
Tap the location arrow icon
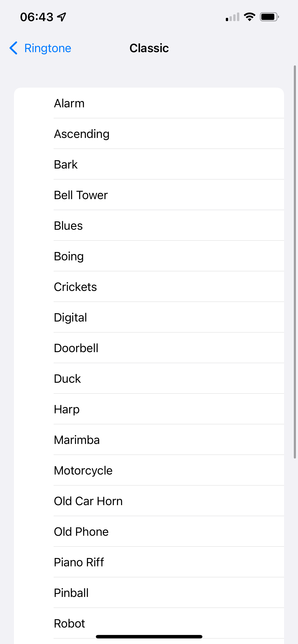(x=62, y=17)
